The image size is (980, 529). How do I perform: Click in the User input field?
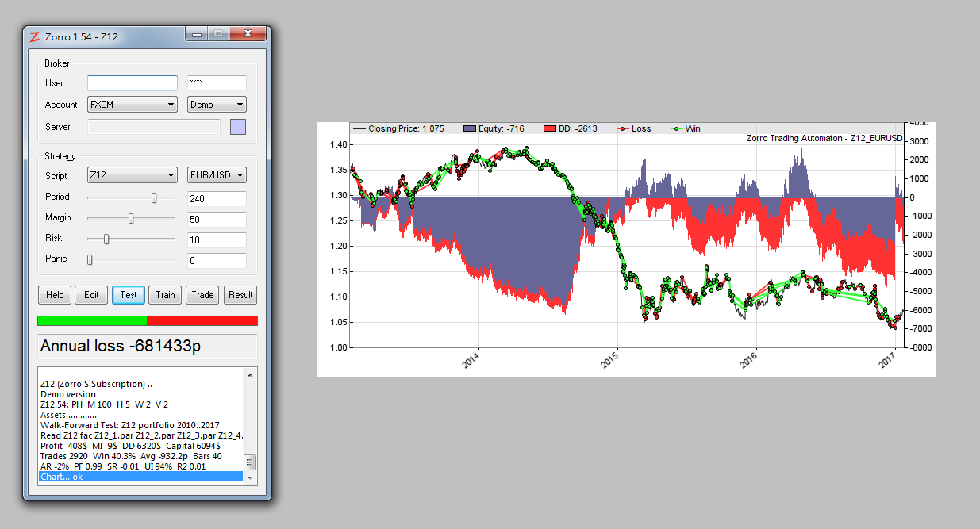pos(132,83)
